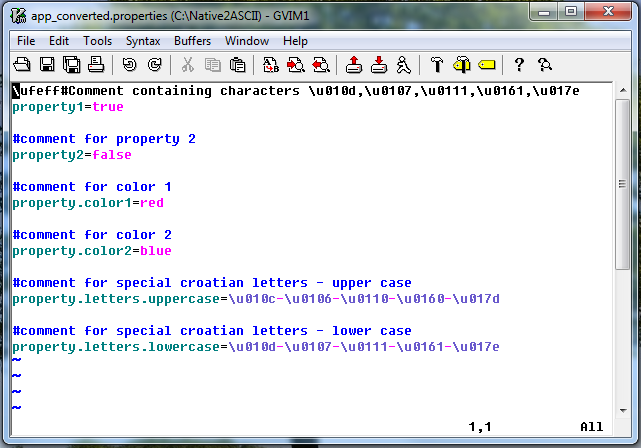The height and width of the screenshot is (448, 641).
Task: Click the cursor position '1,1' in status line
Action: 480,427
